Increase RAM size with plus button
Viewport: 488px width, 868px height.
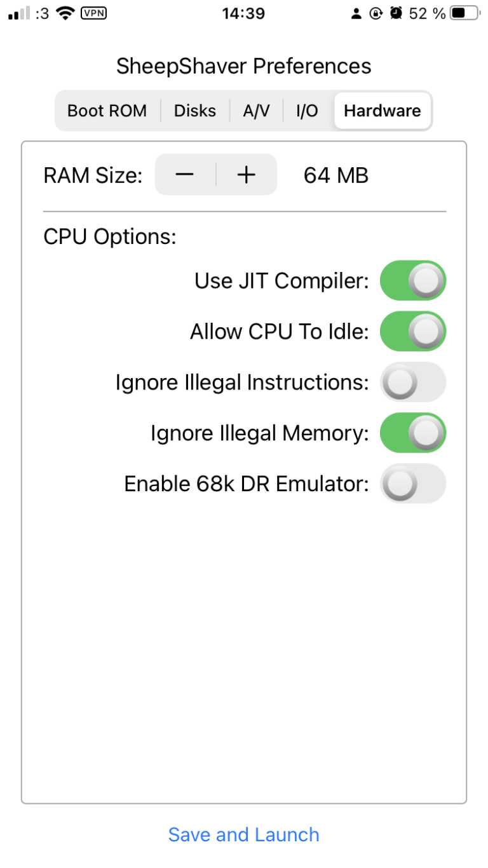click(x=247, y=174)
